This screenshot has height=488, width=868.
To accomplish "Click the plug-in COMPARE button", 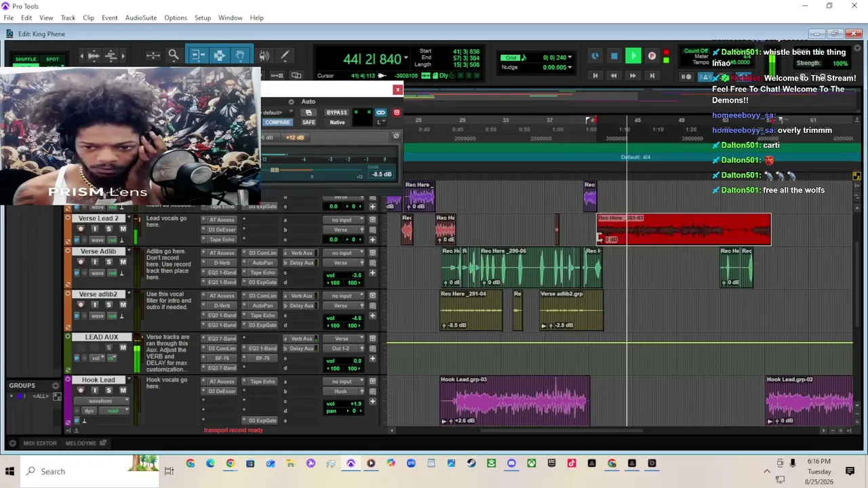I will point(277,122).
